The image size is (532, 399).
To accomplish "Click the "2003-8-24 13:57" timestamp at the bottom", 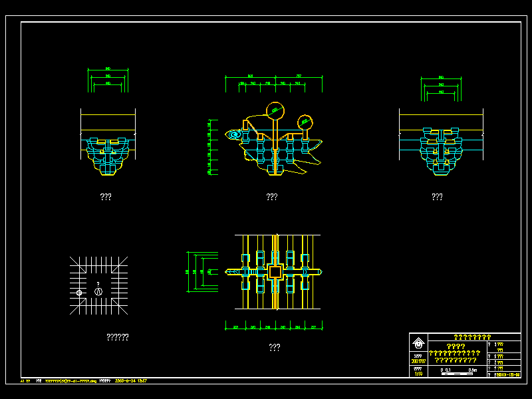I will pos(131,380).
